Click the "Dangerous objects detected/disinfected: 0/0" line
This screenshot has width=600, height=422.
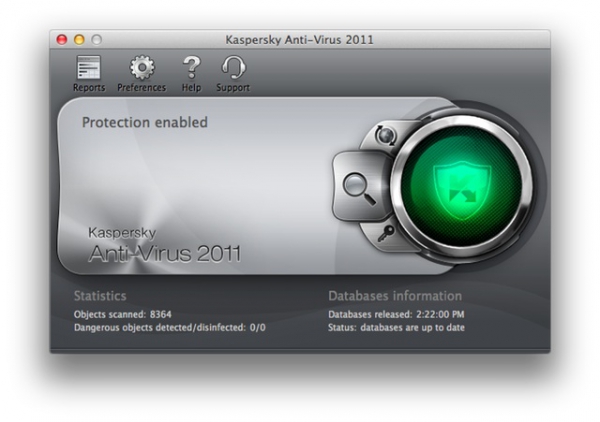[x=170, y=327]
